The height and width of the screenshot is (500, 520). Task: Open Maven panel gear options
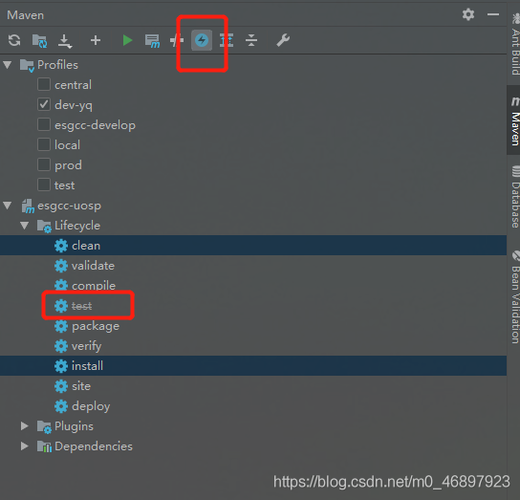coord(468,15)
